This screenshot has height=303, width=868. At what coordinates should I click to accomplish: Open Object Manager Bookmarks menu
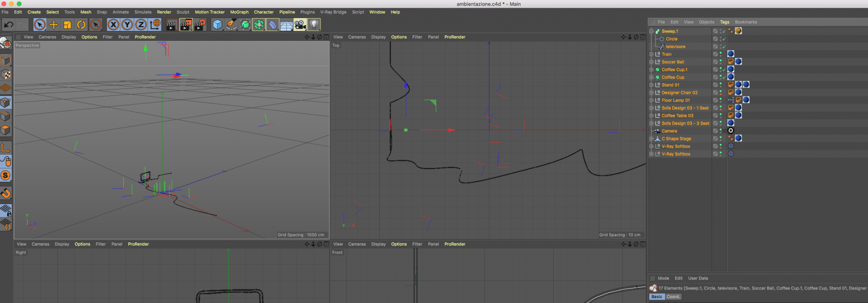(746, 22)
